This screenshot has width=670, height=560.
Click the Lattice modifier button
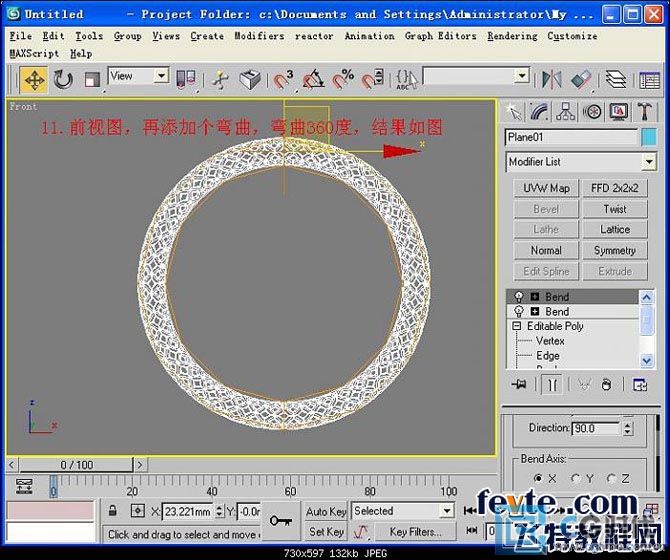click(615, 229)
